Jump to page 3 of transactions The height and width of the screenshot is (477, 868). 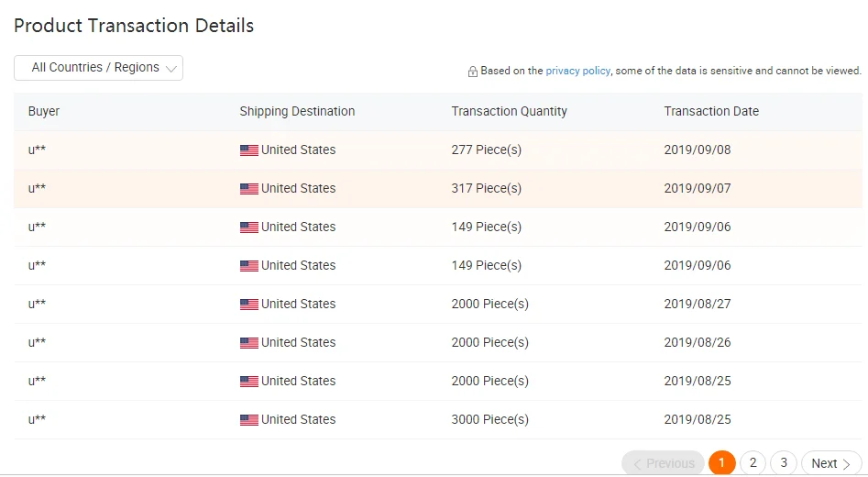[x=784, y=463]
